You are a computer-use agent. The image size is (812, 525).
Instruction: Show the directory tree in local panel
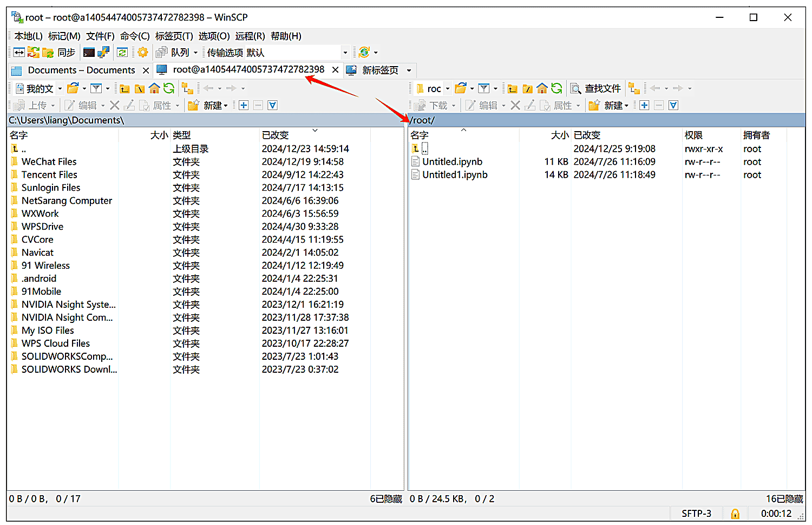[x=187, y=88]
